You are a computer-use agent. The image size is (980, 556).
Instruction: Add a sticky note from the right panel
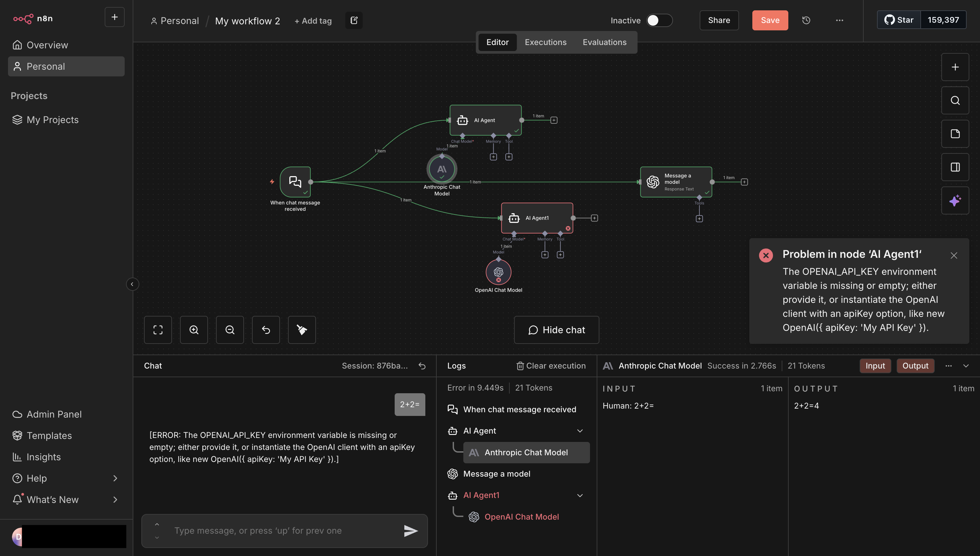[x=955, y=134]
